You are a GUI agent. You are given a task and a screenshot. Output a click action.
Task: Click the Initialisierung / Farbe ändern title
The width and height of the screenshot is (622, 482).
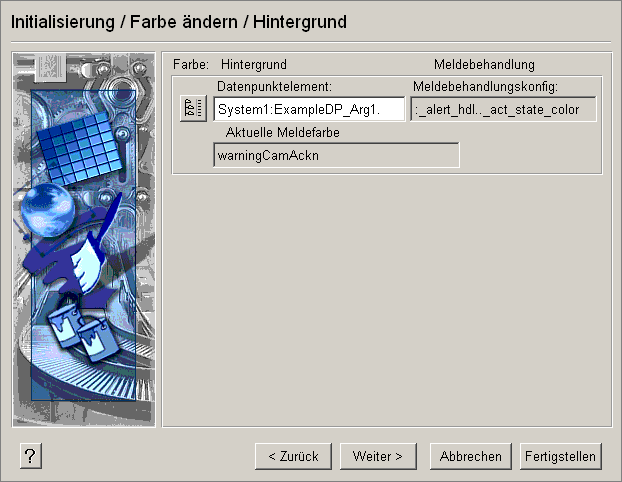coord(179,22)
